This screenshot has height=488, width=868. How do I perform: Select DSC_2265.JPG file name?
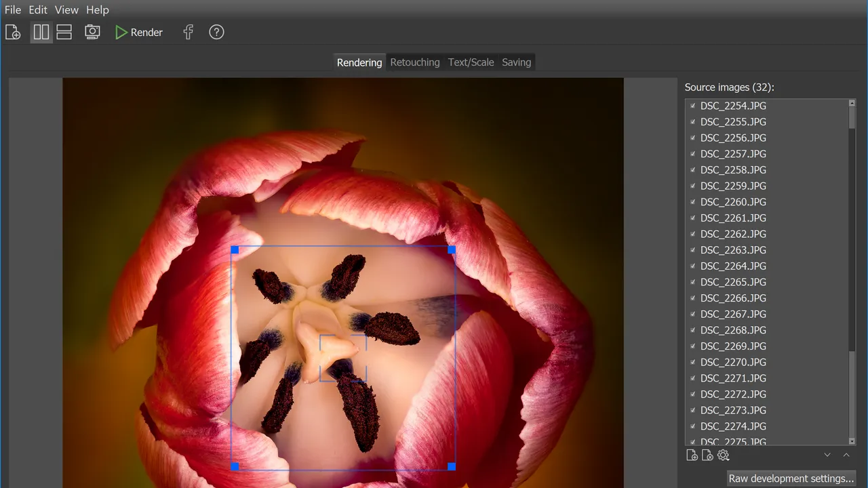(733, 282)
